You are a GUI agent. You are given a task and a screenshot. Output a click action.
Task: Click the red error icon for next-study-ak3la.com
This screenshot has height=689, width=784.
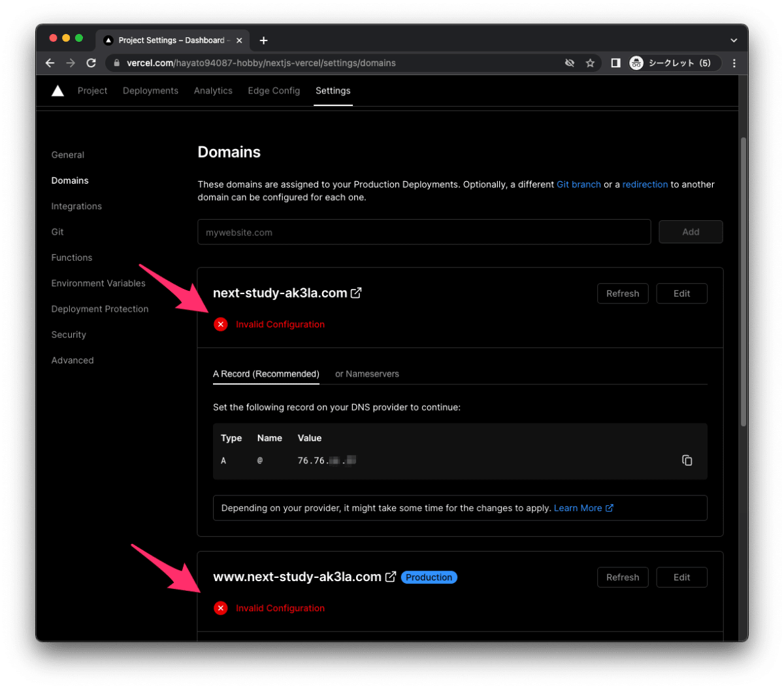[221, 324]
